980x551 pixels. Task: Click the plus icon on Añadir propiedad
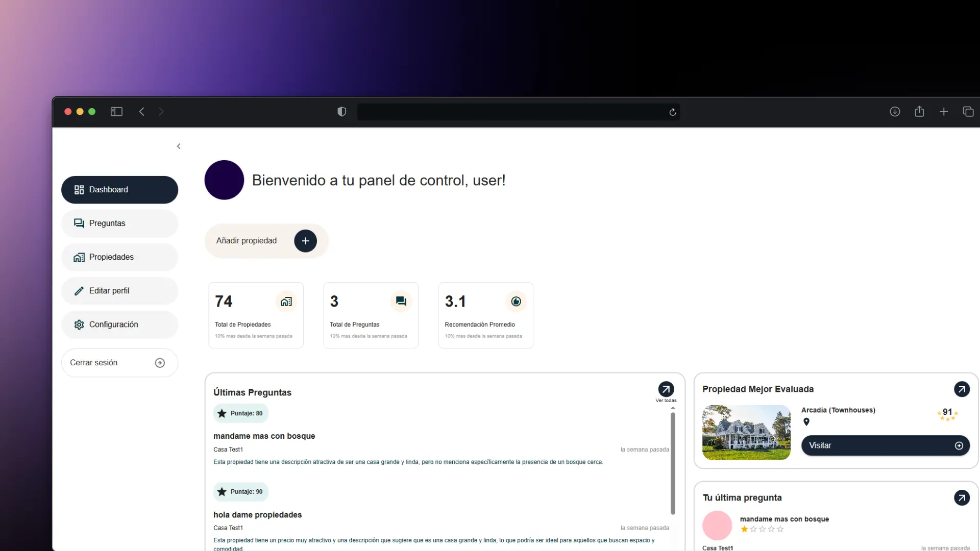[x=305, y=240]
